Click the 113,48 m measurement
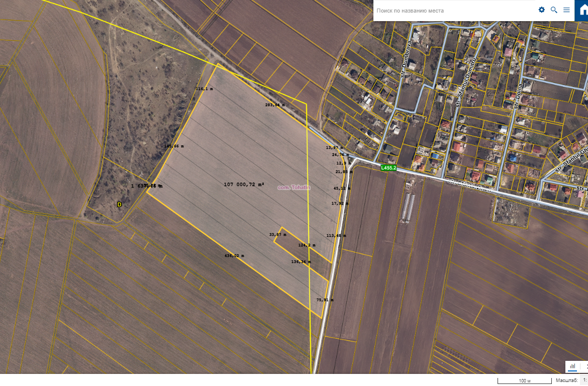 point(336,236)
